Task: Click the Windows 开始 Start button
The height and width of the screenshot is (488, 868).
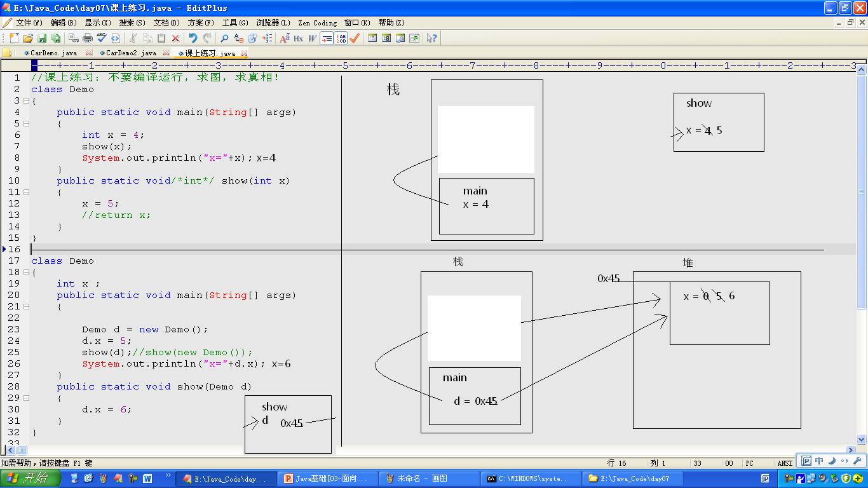Action: 31,478
